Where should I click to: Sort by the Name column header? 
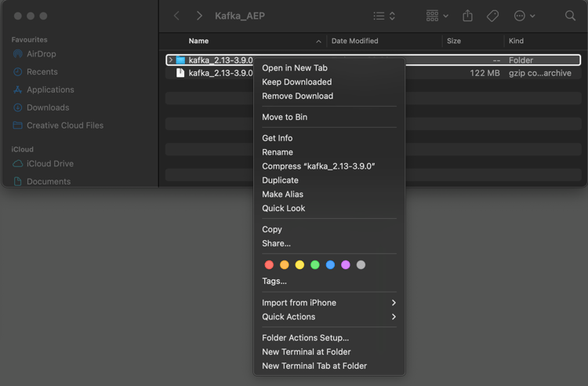(x=198, y=41)
